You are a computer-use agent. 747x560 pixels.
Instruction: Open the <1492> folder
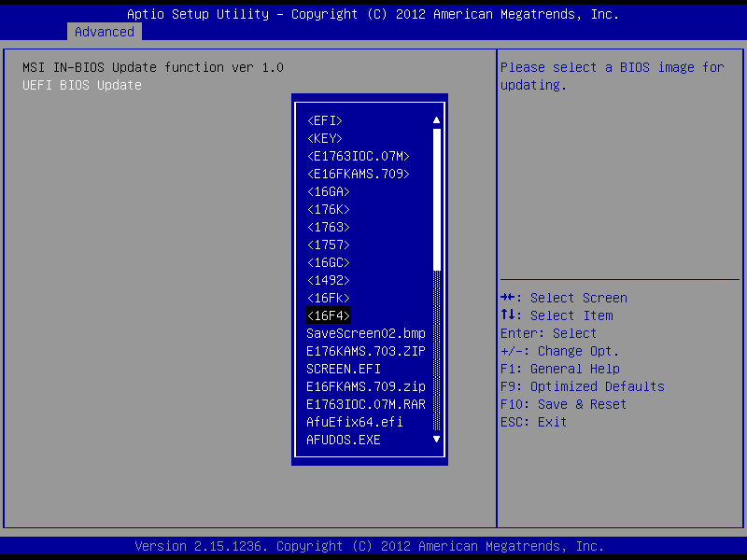[329, 281]
